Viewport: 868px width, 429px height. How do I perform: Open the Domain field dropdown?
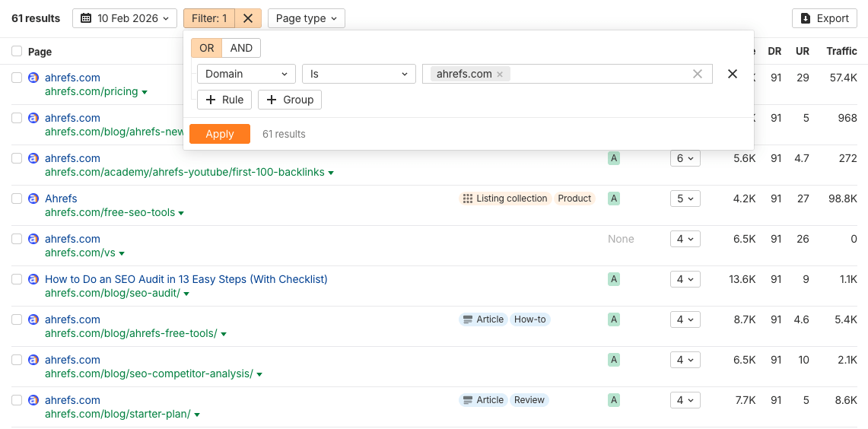coord(246,74)
